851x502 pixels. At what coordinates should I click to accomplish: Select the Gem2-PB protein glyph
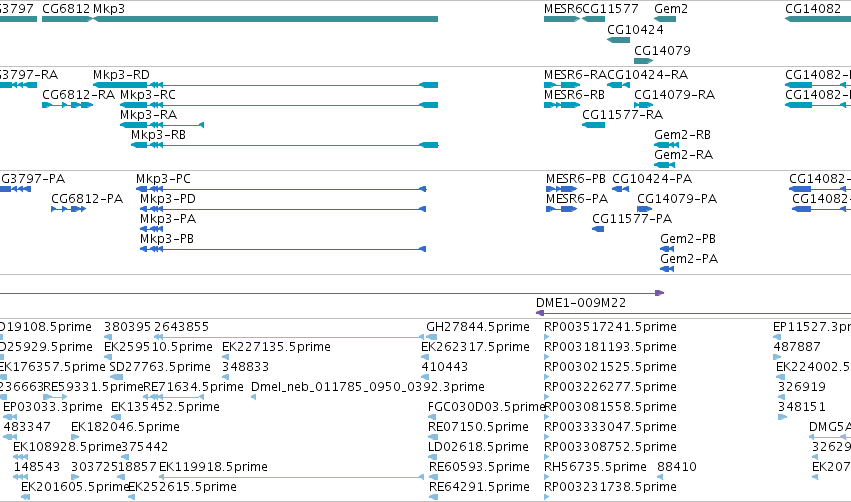coord(667,249)
